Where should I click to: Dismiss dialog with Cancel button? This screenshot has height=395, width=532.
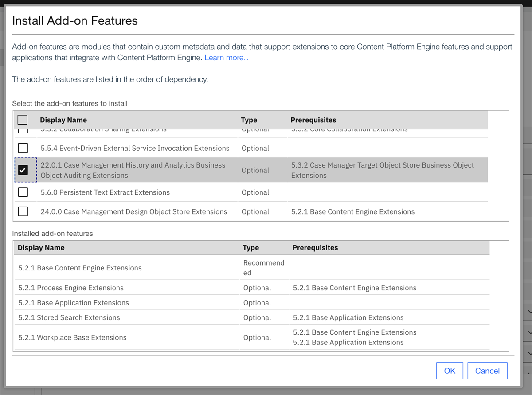pos(487,371)
